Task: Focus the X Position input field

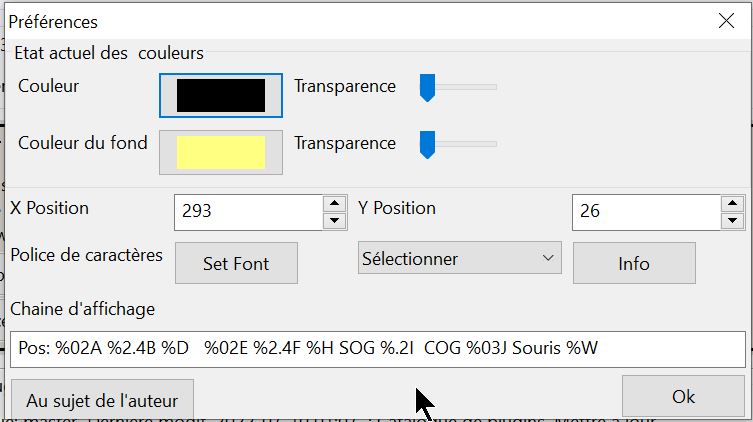Action: coord(247,212)
